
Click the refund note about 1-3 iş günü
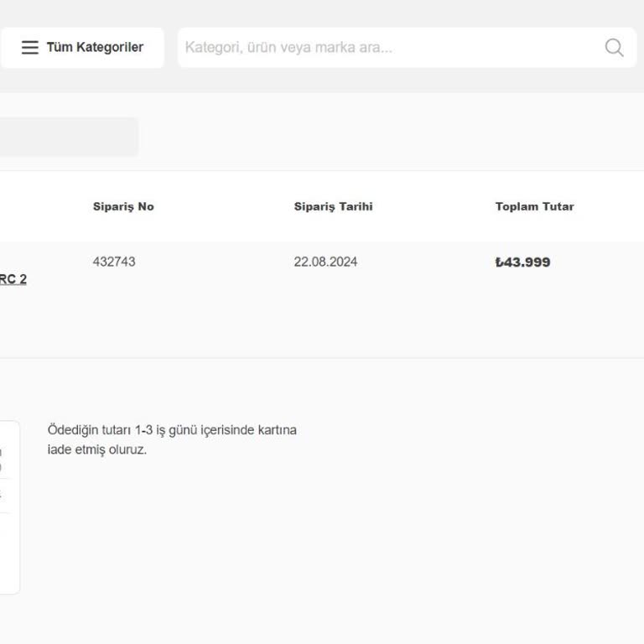point(172,440)
